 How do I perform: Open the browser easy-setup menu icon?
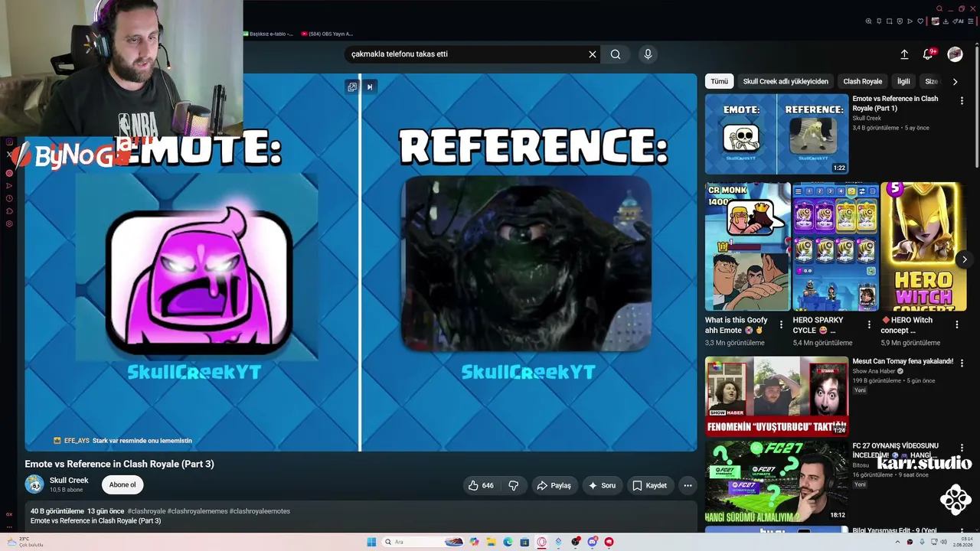(972, 21)
